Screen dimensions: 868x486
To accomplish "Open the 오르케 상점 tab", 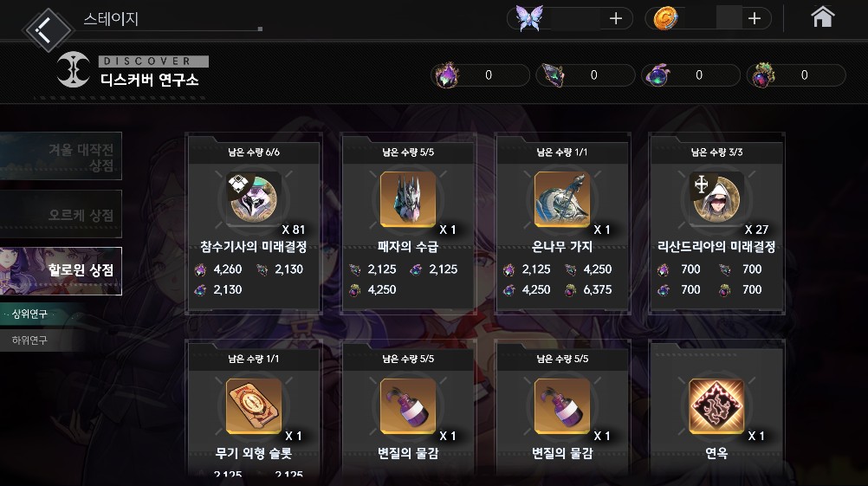I will click(x=61, y=214).
